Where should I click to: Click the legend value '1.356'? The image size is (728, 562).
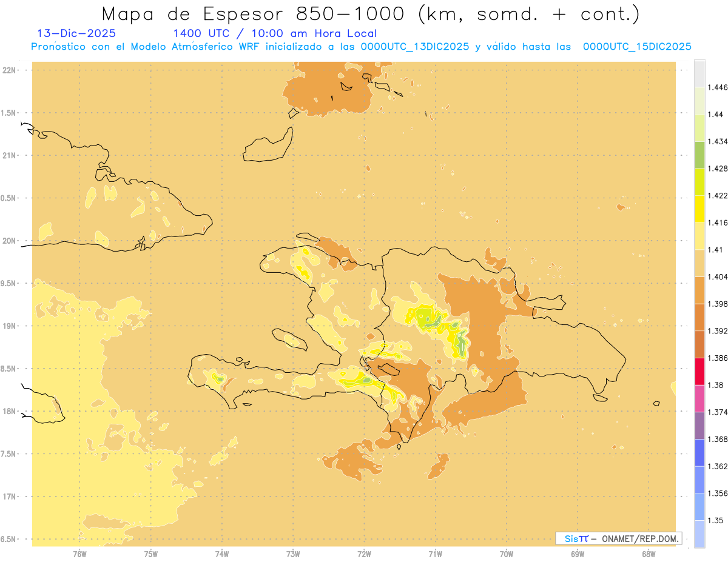coord(718,493)
